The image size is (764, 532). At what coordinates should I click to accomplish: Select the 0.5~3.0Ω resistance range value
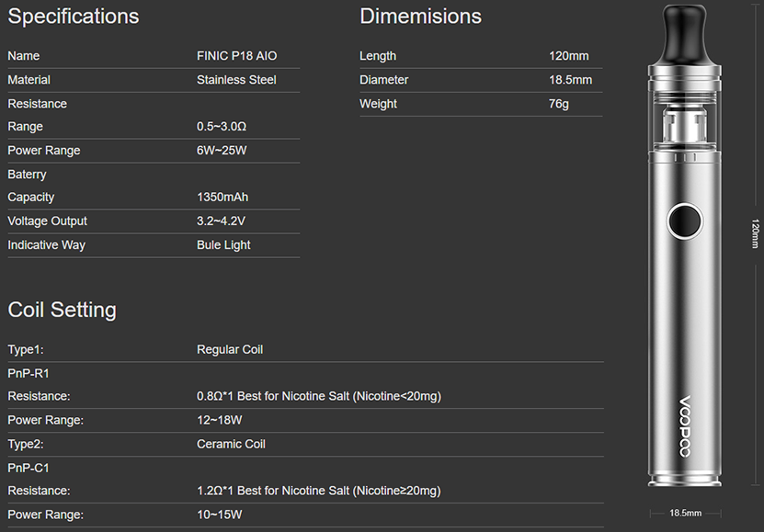[x=222, y=127]
